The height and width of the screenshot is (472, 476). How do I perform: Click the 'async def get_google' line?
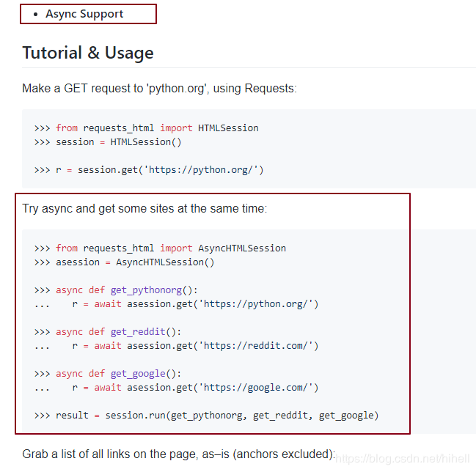(108, 373)
